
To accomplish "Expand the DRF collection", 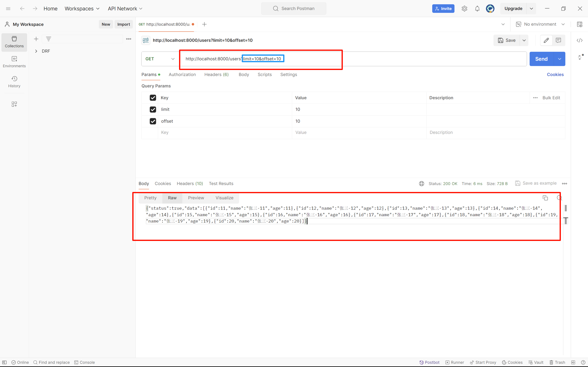I will [36, 51].
